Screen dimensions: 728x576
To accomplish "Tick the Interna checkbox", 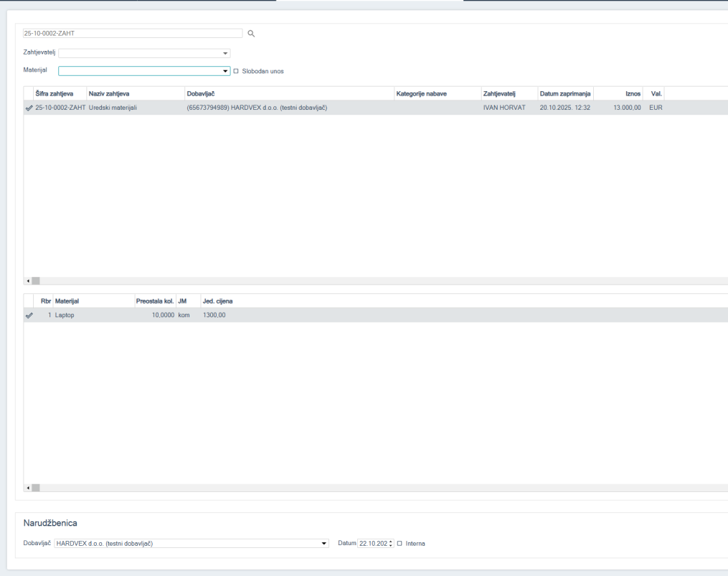I will (400, 543).
